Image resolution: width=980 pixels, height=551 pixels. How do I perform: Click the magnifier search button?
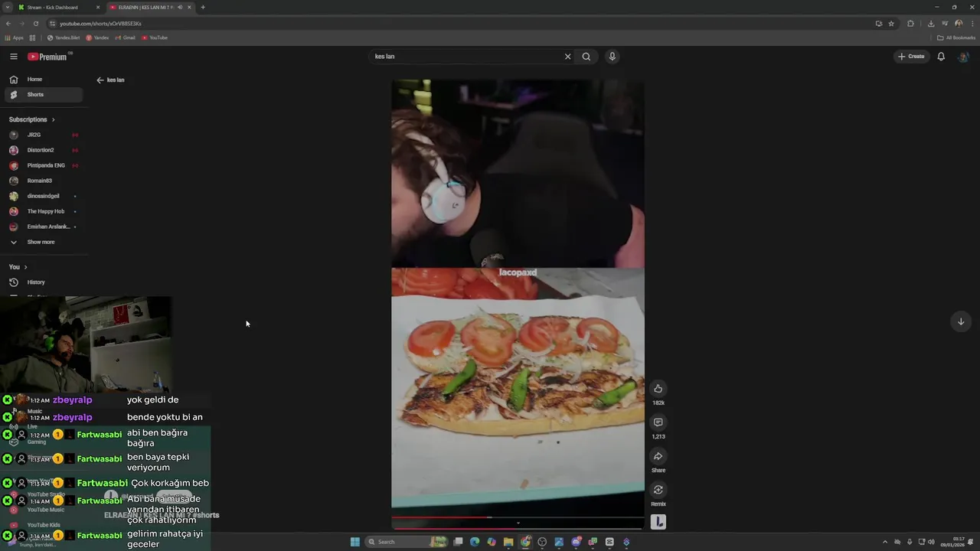pos(586,57)
